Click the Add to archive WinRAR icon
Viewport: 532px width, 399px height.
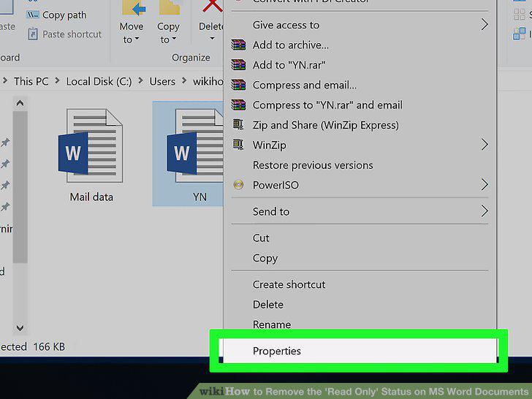[x=238, y=45]
